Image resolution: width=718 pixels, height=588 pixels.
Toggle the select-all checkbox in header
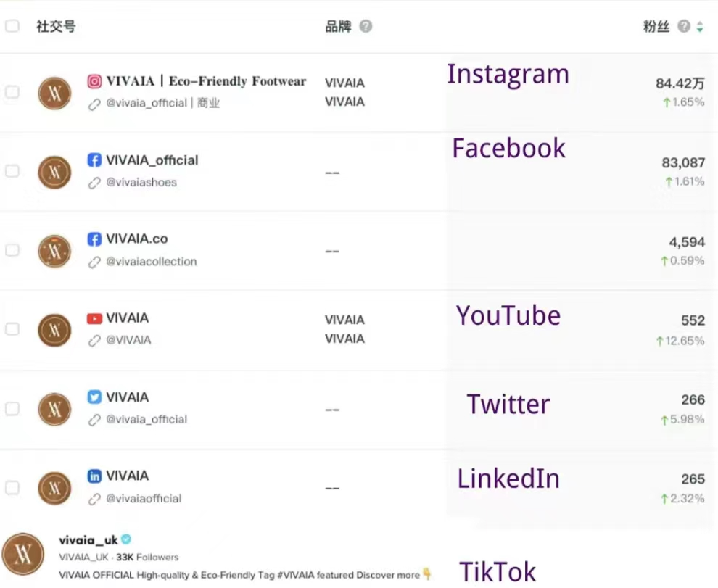[x=12, y=26]
